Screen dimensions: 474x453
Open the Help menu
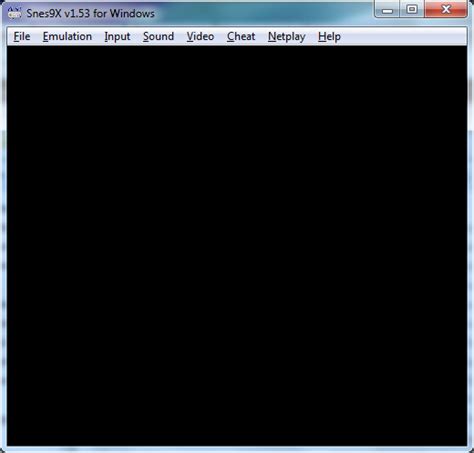pos(329,36)
